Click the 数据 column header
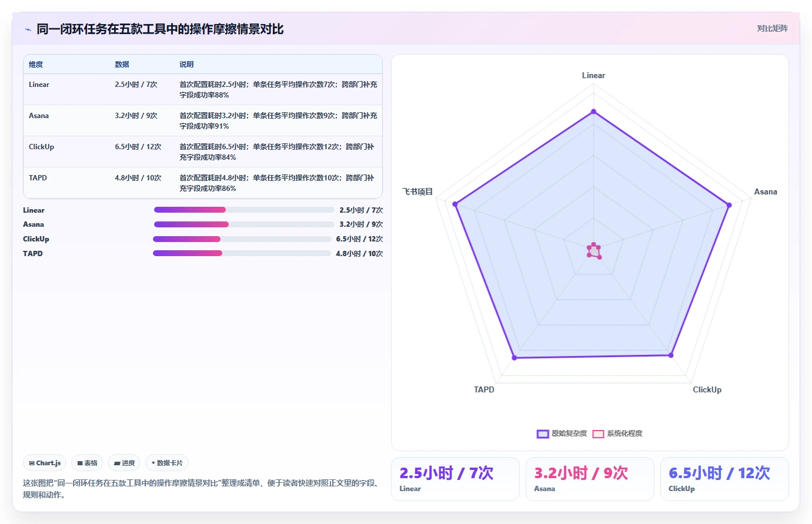This screenshot has width=812, height=524. click(x=122, y=65)
